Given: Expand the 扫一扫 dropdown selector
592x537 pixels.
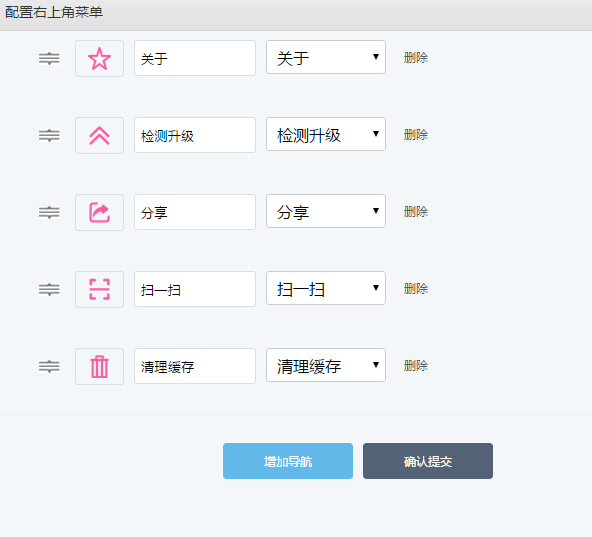Looking at the screenshot, I should tap(326, 288).
